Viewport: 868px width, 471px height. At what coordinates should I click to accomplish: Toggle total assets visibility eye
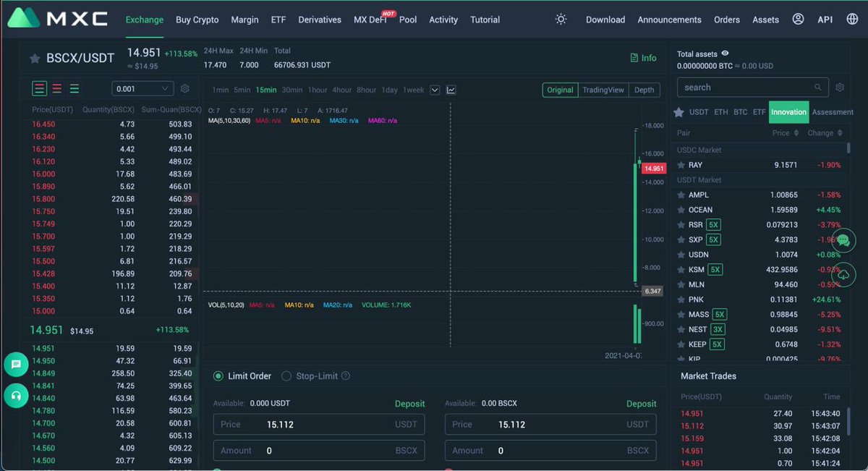[725, 54]
